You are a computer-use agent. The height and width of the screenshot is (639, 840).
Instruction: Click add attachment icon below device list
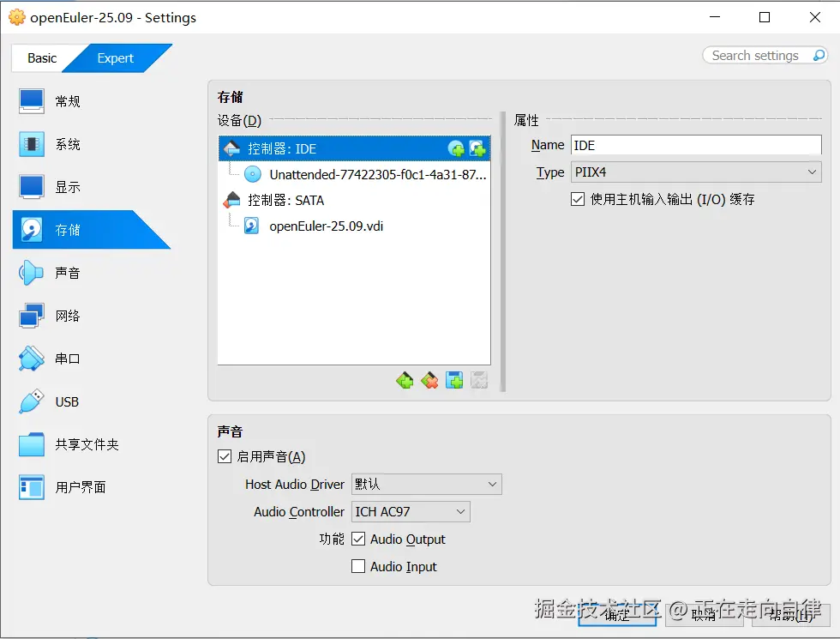click(x=454, y=381)
